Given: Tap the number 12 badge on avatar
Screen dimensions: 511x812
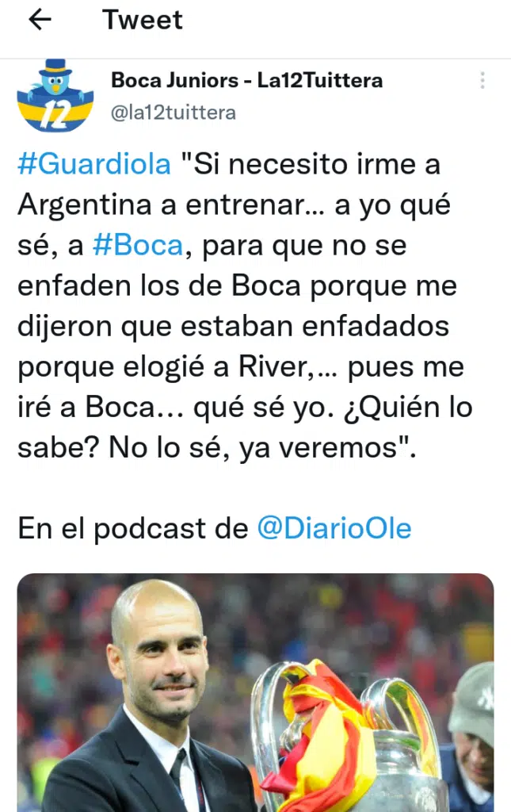Looking at the screenshot, I should [55, 115].
